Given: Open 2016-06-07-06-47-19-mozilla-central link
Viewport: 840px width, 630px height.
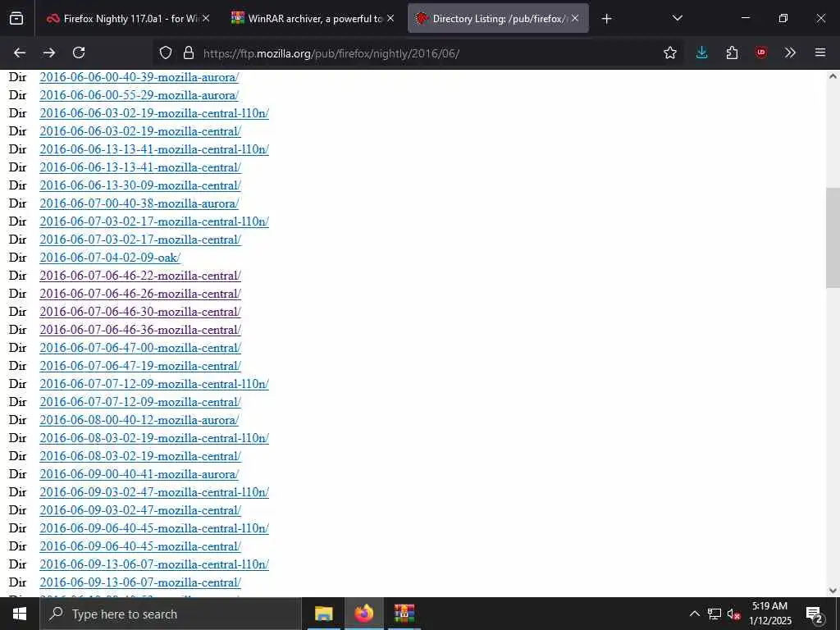Looking at the screenshot, I should [x=140, y=366].
